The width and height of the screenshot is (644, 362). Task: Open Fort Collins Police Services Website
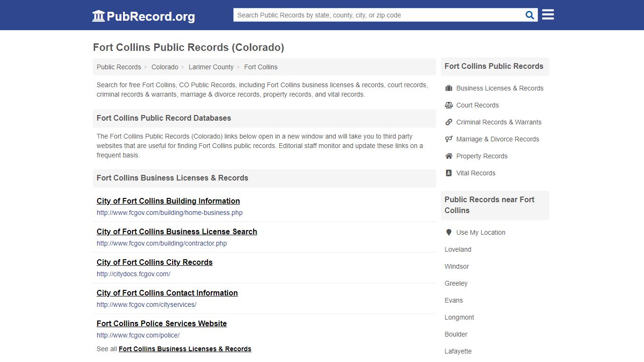162,323
